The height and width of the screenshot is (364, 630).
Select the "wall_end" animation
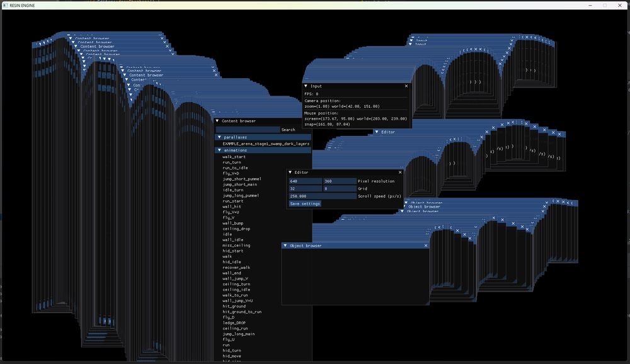232,273
